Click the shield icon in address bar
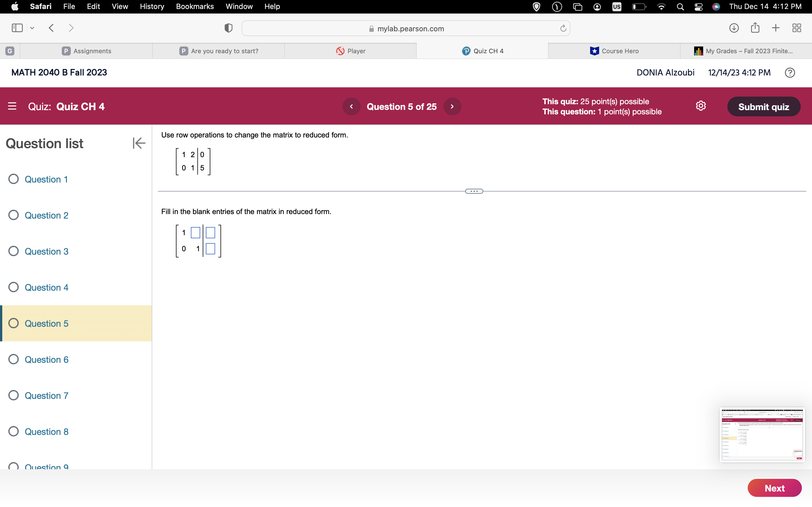 coord(228,28)
